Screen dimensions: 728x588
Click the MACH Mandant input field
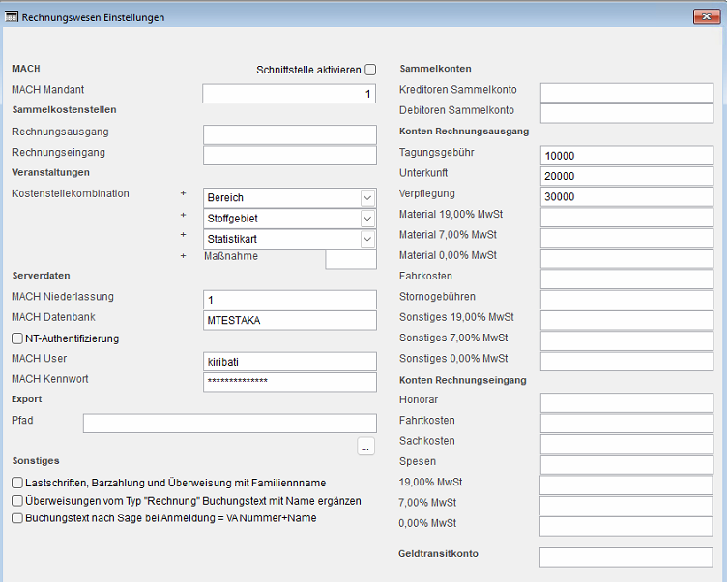pyautogui.click(x=289, y=94)
